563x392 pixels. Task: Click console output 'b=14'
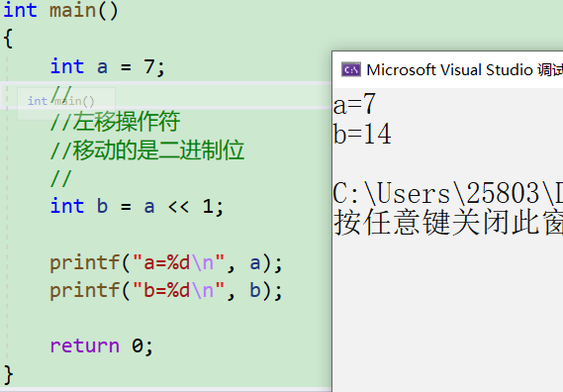(362, 134)
